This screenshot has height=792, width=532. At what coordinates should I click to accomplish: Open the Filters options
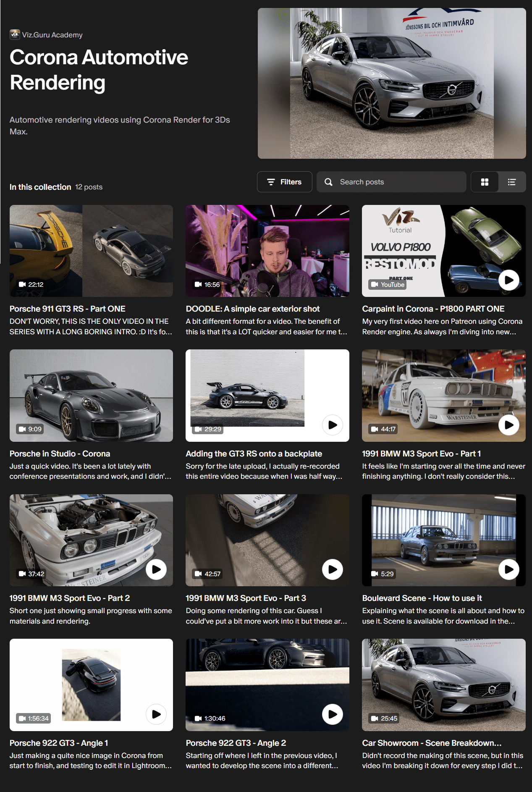[x=285, y=182]
